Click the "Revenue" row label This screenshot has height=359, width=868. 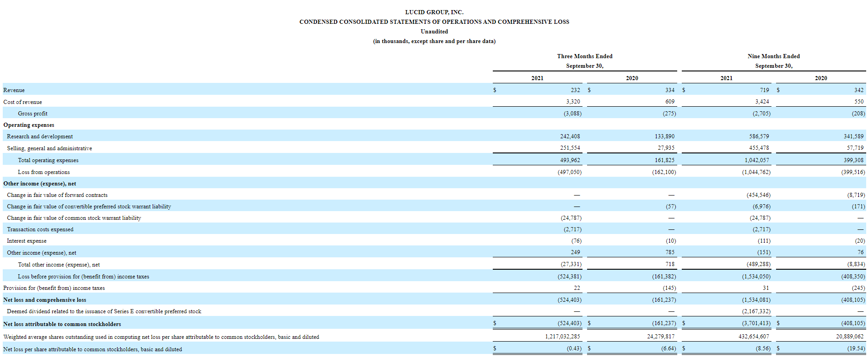(14, 90)
